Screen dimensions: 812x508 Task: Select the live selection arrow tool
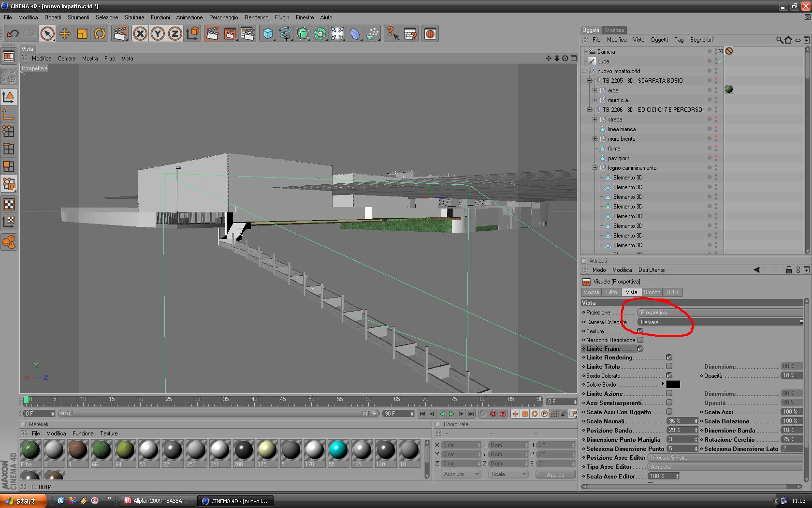[47, 33]
